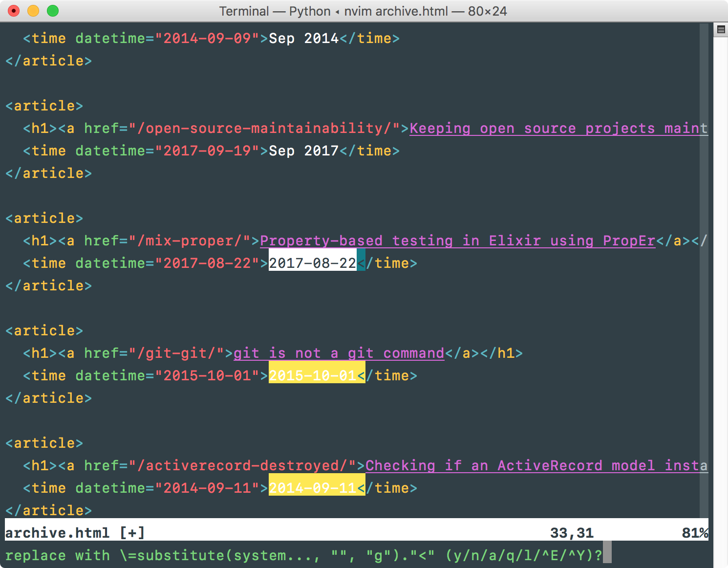Click the <article> tag above the git-git entry
This screenshot has height=568, width=728.
pyautogui.click(x=44, y=330)
